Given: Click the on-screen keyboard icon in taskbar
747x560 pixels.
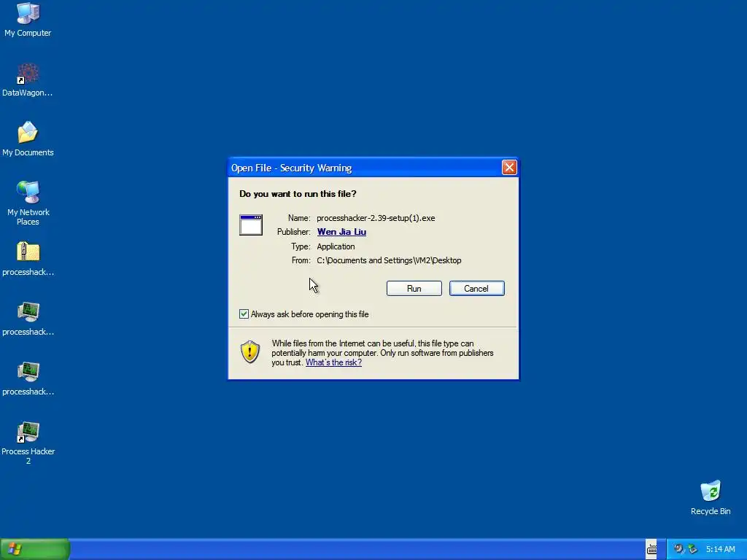Looking at the screenshot, I should click(x=651, y=550).
